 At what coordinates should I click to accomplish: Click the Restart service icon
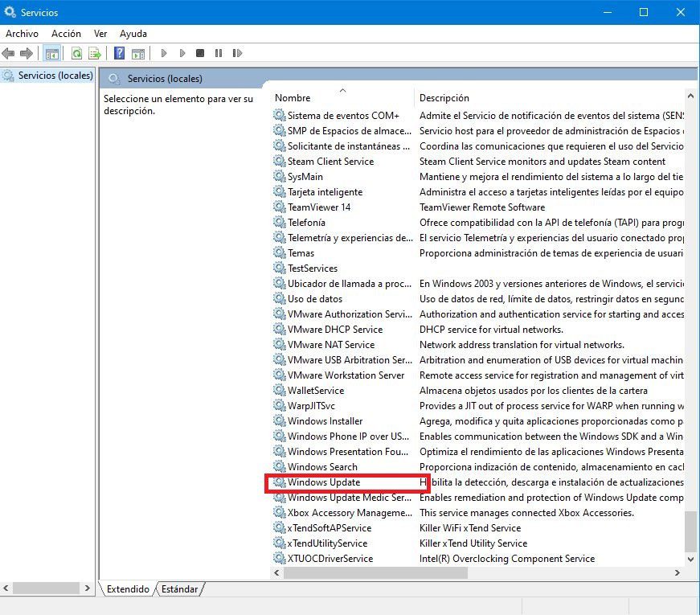(237, 53)
